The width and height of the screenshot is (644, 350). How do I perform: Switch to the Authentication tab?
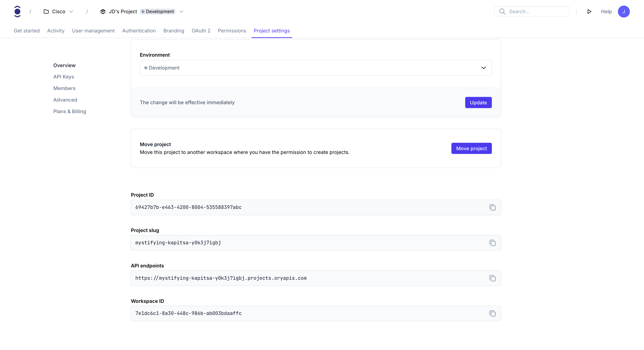(x=139, y=31)
